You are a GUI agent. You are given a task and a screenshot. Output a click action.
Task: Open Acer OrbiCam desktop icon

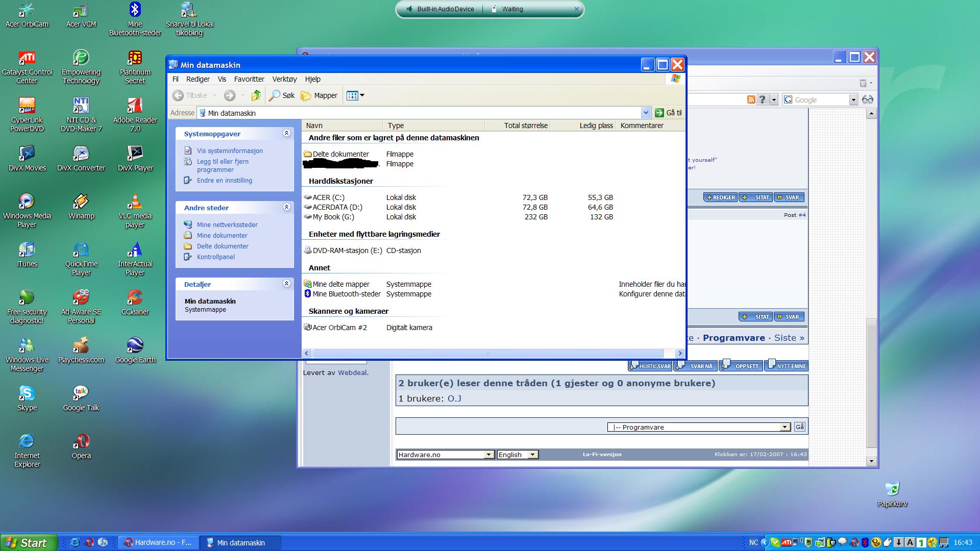(x=27, y=15)
